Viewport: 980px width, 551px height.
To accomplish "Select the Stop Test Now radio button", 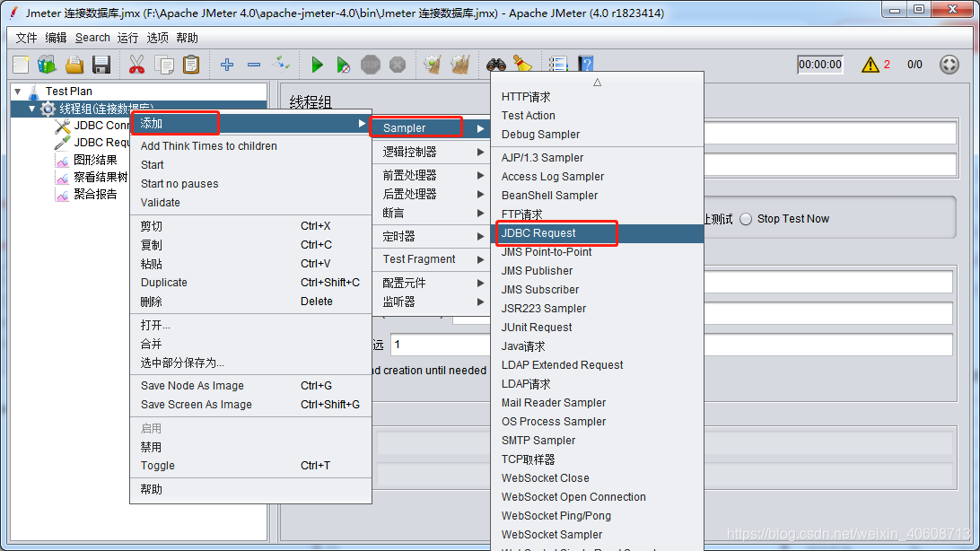I will point(746,219).
